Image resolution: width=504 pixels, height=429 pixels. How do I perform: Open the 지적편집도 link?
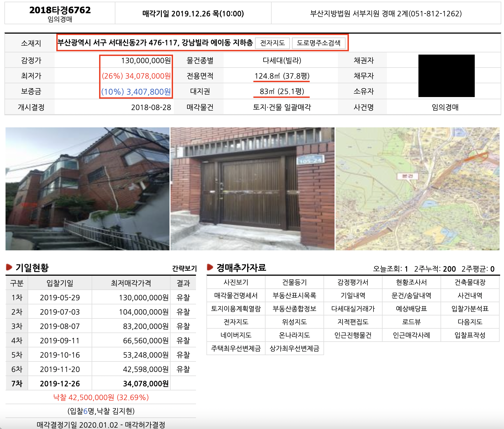point(353,322)
